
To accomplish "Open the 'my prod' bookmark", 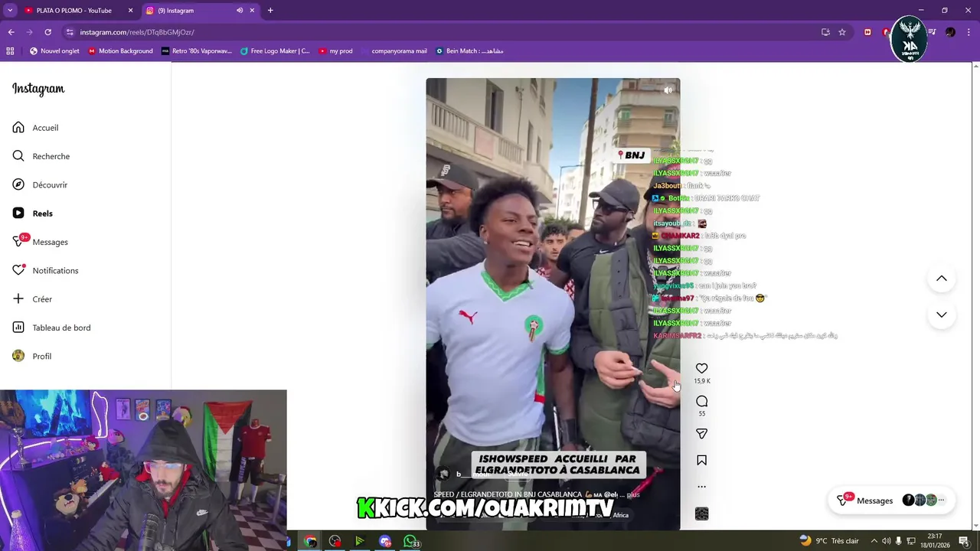I will tap(335, 51).
